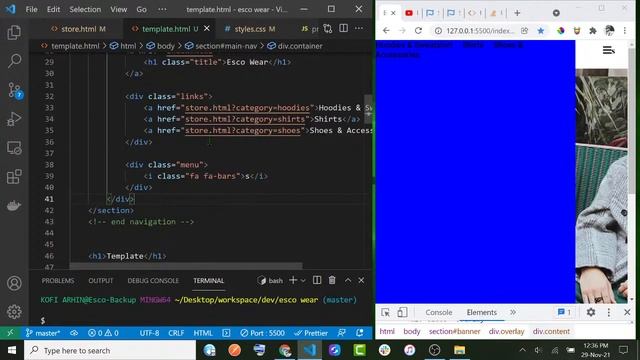640x360 pixels.
Task: Open notifications bell in status bar
Action: click(x=360, y=333)
